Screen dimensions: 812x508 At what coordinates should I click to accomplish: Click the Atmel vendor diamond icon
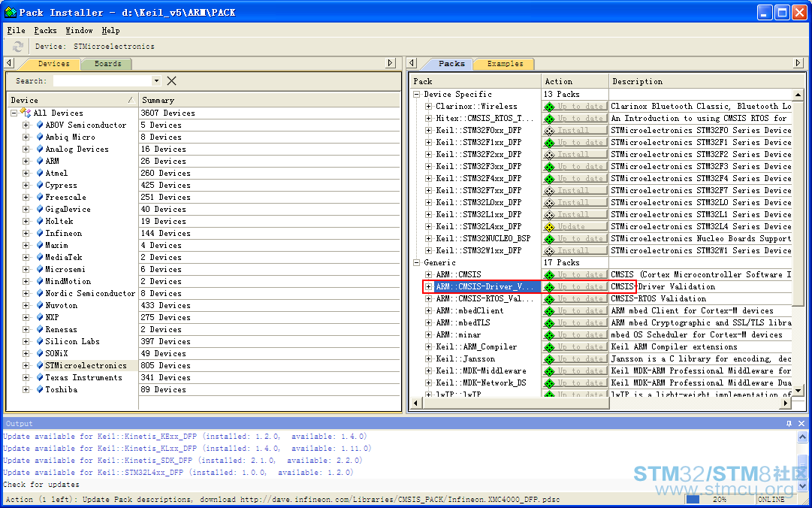pyautogui.click(x=40, y=173)
